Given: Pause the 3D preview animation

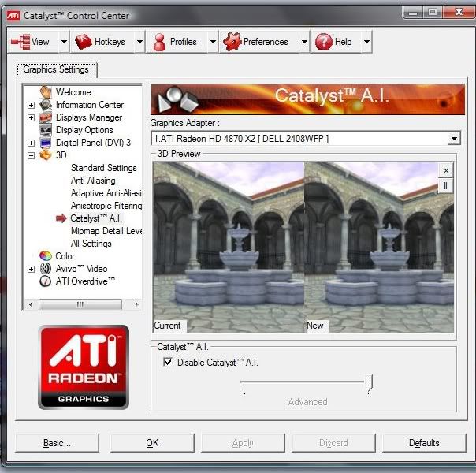Looking at the screenshot, I should tap(445, 186).
